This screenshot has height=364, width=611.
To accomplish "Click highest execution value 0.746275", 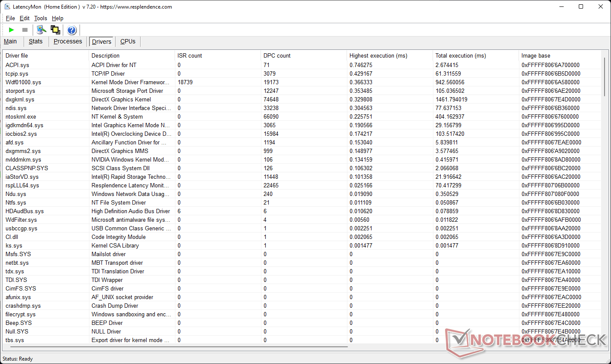I will pos(361,65).
